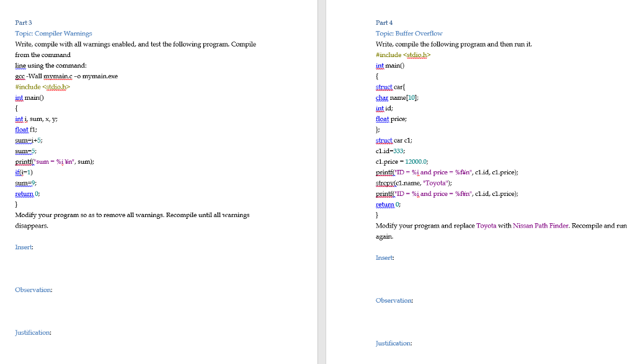Image resolution: width=635 pixels, height=364 pixels.
Task: Click the Observation label under Part 3
Action: tap(33, 290)
